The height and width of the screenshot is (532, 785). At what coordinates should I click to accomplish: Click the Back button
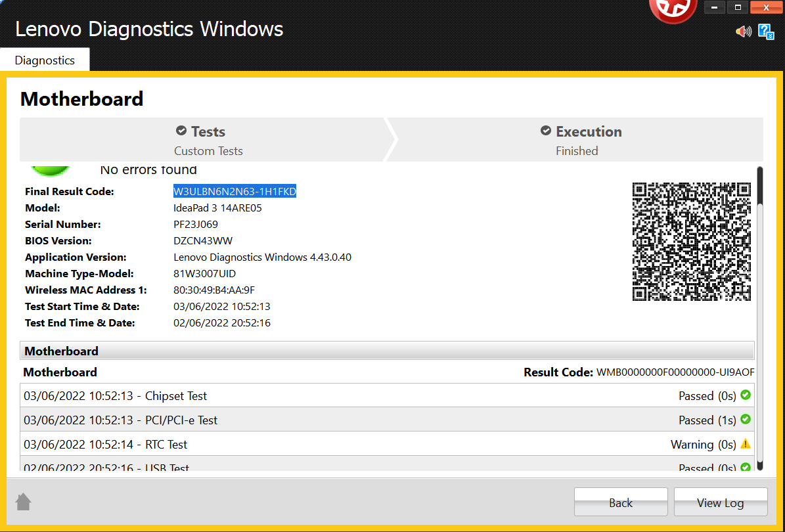pos(621,502)
